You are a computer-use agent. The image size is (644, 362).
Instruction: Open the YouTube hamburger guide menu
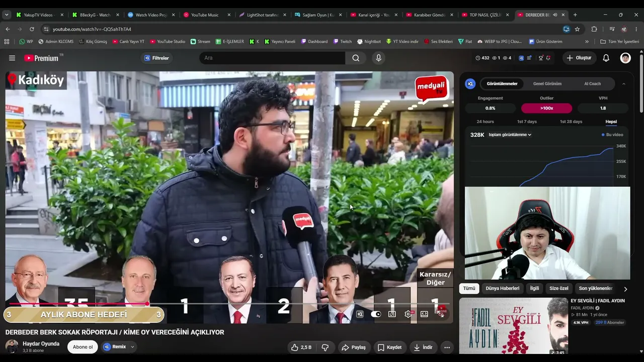12,58
